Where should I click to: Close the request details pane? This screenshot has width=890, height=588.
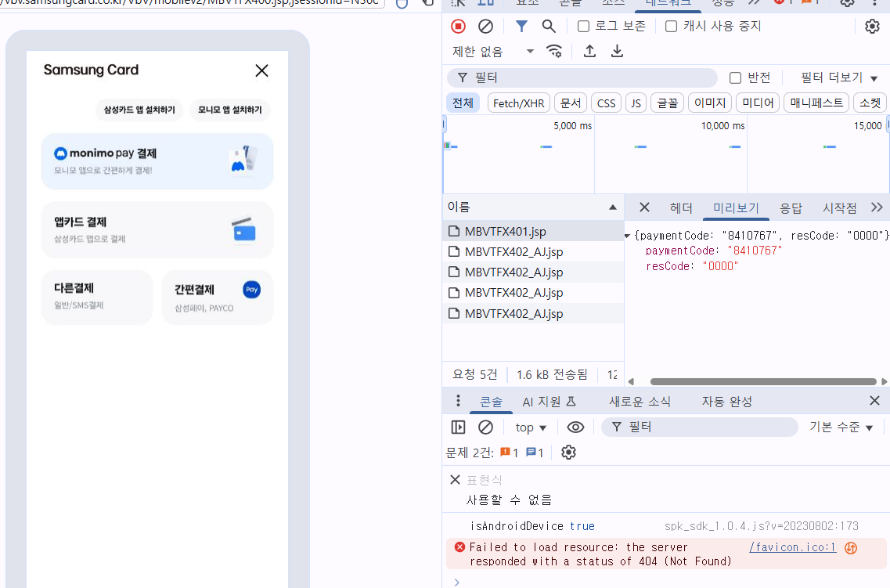[644, 207]
